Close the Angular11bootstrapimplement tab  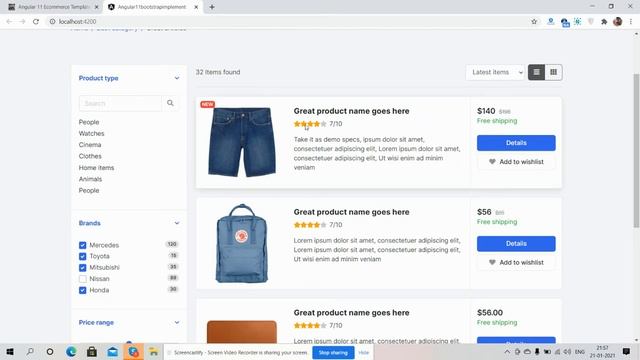[196, 7]
